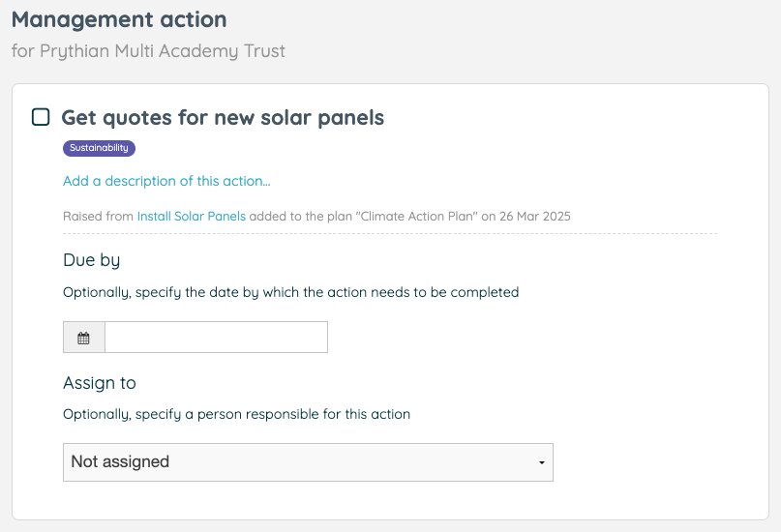Image resolution: width=781 pixels, height=532 pixels.
Task: Click the Due by section label
Action: click(x=92, y=260)
